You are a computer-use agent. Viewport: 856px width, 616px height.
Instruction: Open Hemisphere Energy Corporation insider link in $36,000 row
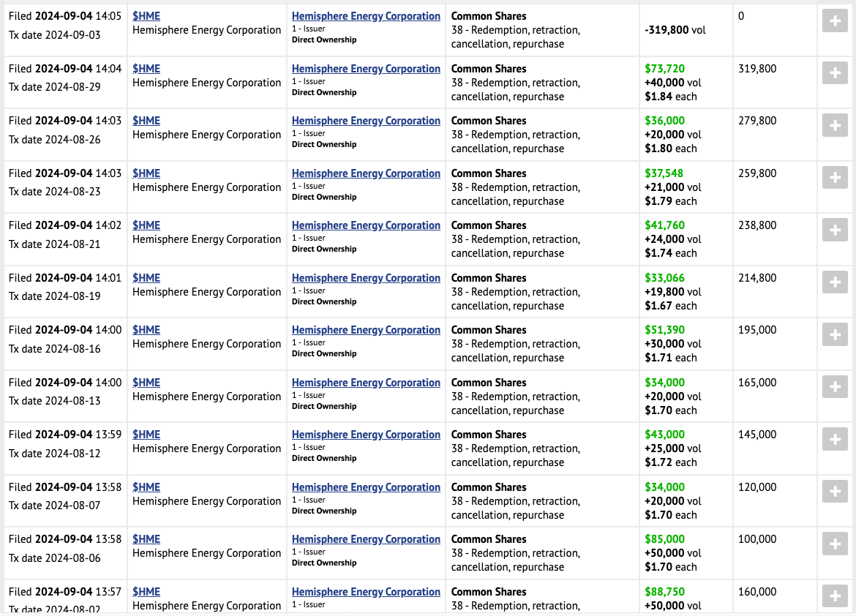click(x=366, y=121)
